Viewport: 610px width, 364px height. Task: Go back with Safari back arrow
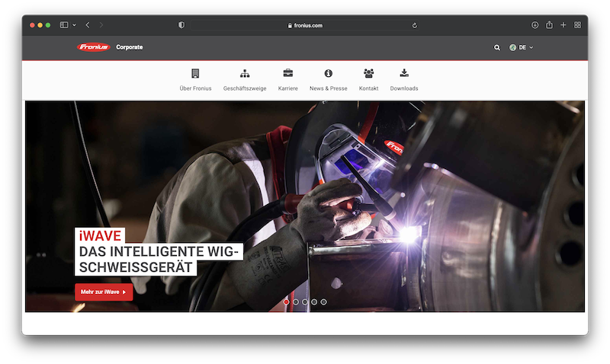click(x=88, y=25)
